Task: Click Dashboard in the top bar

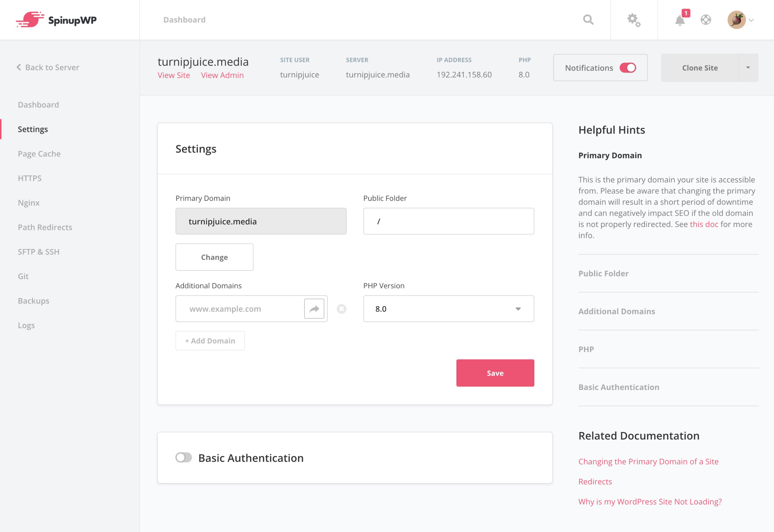Action: tap(184, 20)
